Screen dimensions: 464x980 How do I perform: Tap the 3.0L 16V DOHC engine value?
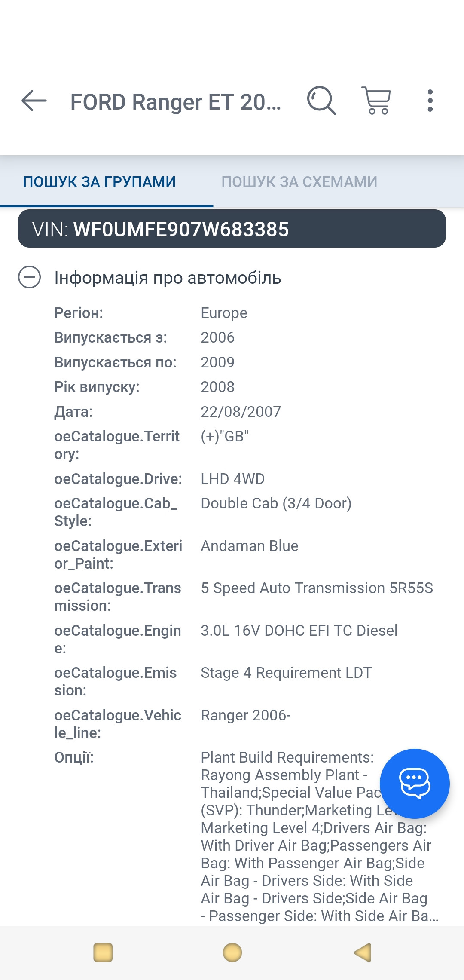[299, 631]
